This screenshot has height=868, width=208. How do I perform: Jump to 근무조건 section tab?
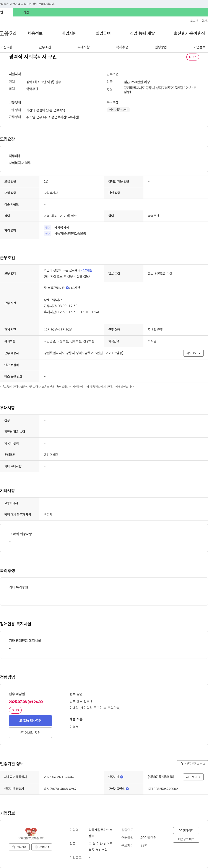click(x=45, y=47)
